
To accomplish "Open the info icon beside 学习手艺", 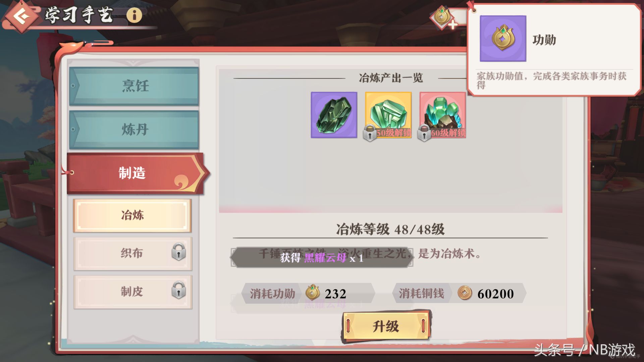I will (134, 15).
